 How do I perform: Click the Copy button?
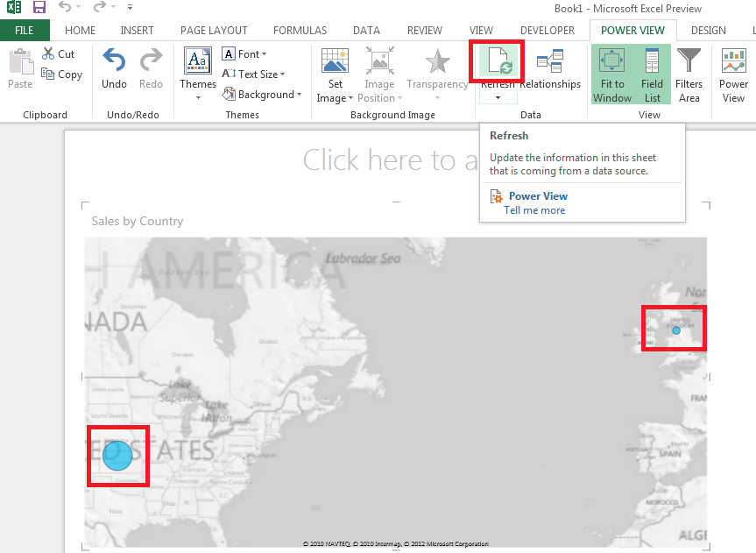(x=61, y=74)
